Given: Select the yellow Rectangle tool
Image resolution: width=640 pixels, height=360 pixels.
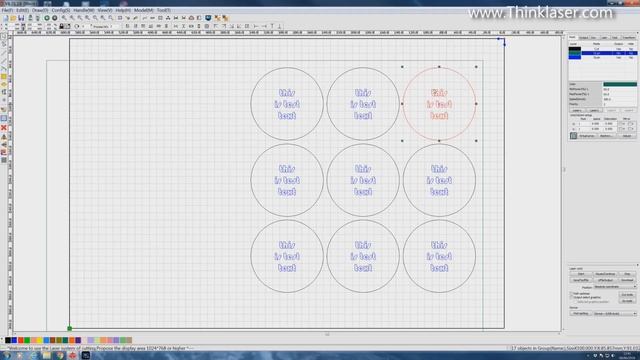Looking at the screenshot, I should pyautogui.click(x=4, y=76).
